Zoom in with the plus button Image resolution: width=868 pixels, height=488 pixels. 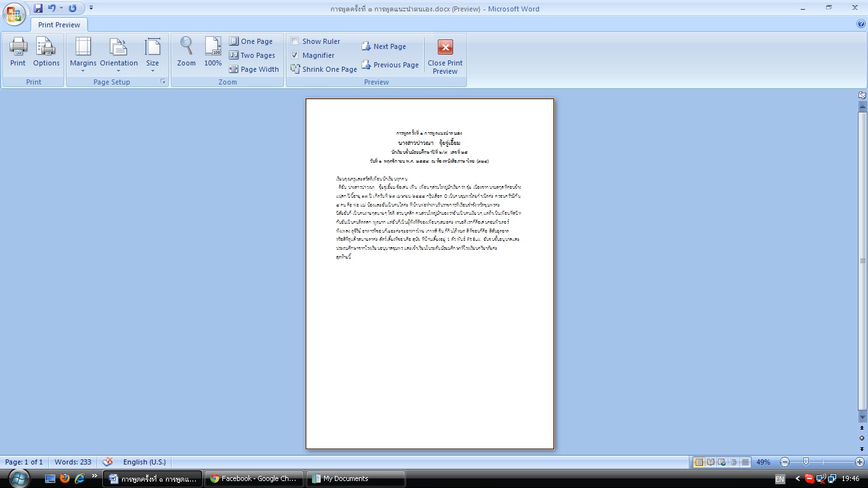tap(860, 462)
